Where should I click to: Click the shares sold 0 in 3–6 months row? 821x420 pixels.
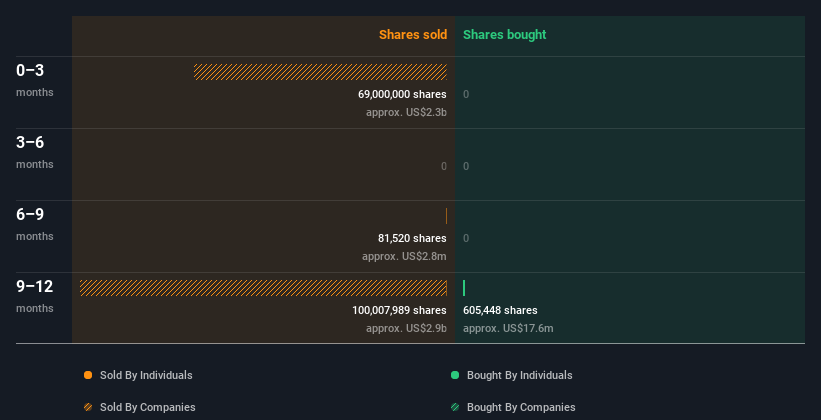[x=444, y=167]
